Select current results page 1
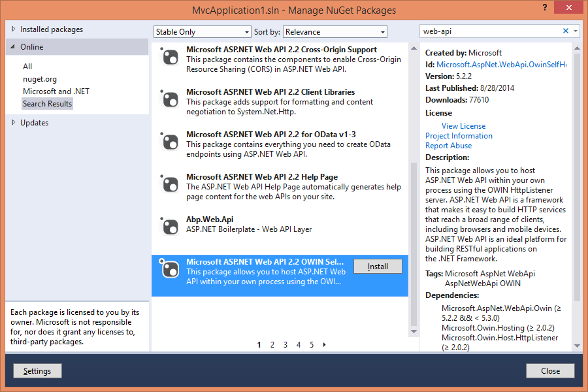 259,344
